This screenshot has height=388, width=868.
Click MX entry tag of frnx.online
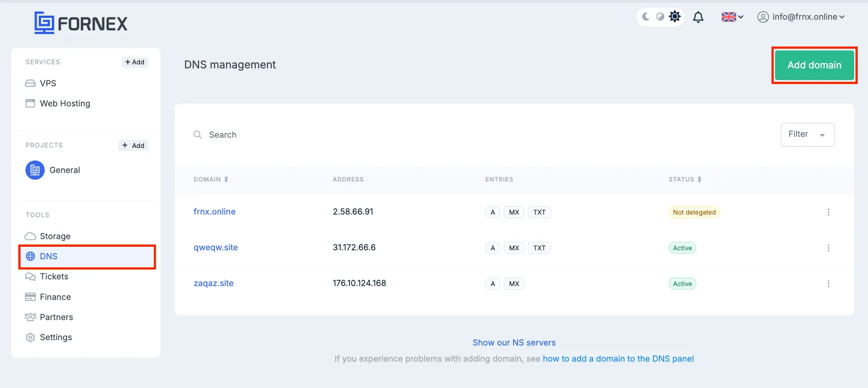pos(514,212)
